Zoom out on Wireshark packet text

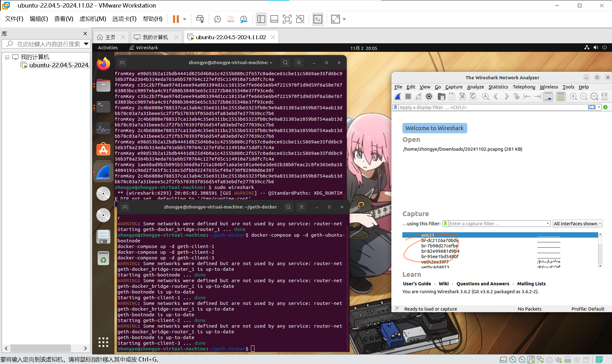pyautogui.click(x=584, y=96)
